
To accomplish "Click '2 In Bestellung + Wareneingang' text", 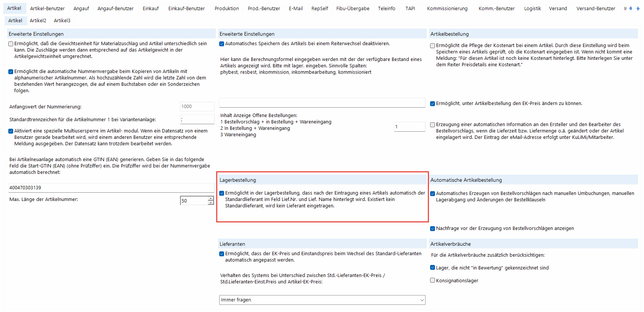I will pyautogui.click(x=255, y=128).
